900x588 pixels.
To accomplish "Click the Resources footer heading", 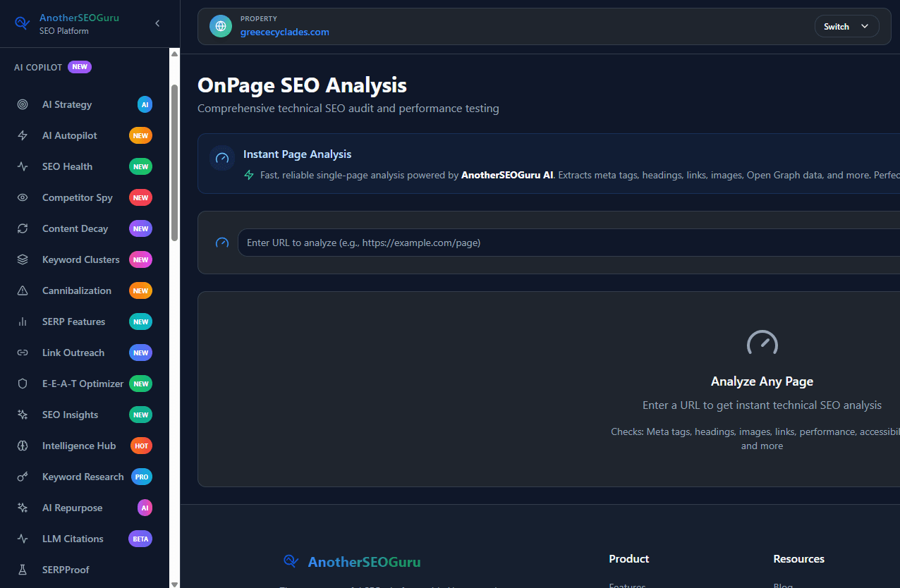I will pyautogui.click(x=798, y=558).
